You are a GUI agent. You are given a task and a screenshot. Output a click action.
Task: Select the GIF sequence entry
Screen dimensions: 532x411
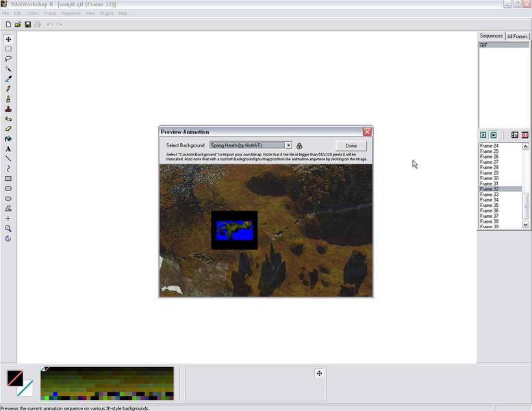pos(504,45)
